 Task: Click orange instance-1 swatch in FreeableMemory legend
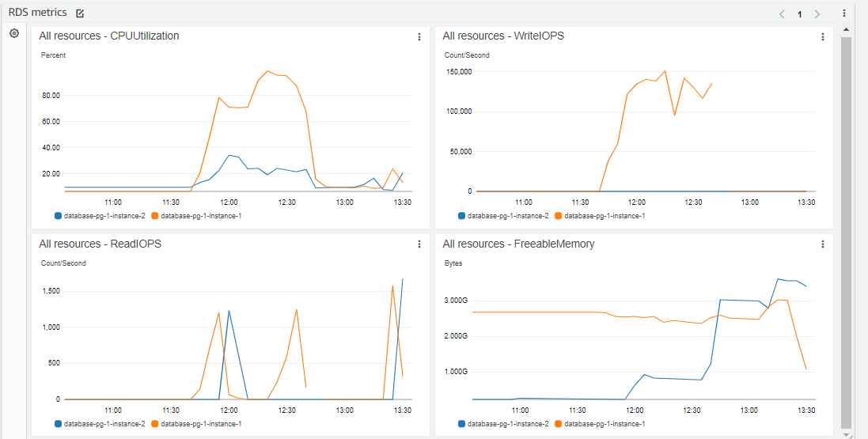[558, 424]
